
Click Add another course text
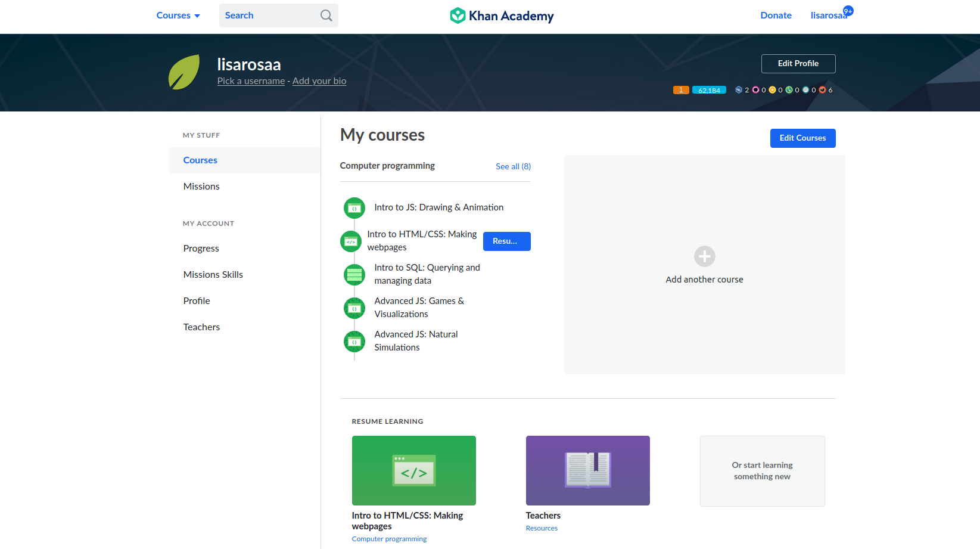point(704,280)
